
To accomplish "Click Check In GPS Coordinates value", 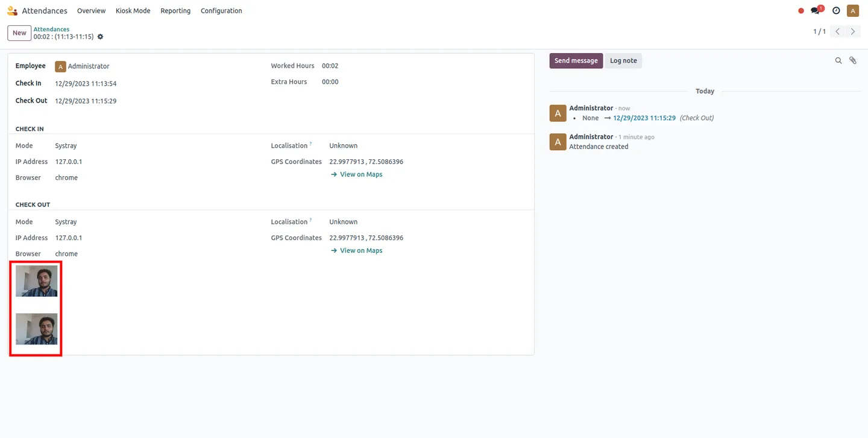I will (366, 162).
